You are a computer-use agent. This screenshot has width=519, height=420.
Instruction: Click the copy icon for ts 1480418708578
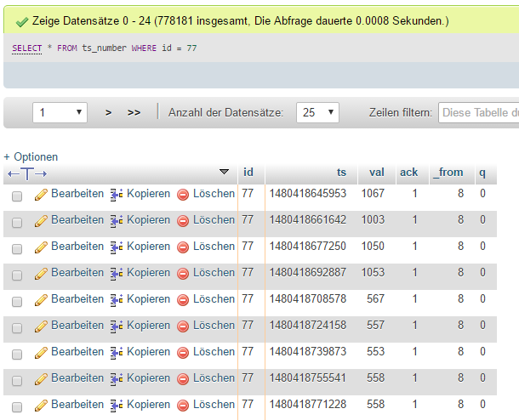pos(117,300)
